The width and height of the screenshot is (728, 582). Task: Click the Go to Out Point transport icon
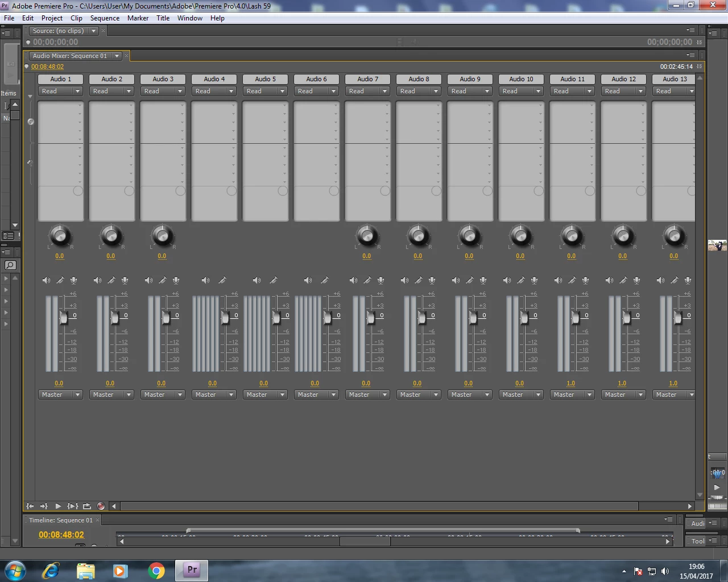pos(44,506)
